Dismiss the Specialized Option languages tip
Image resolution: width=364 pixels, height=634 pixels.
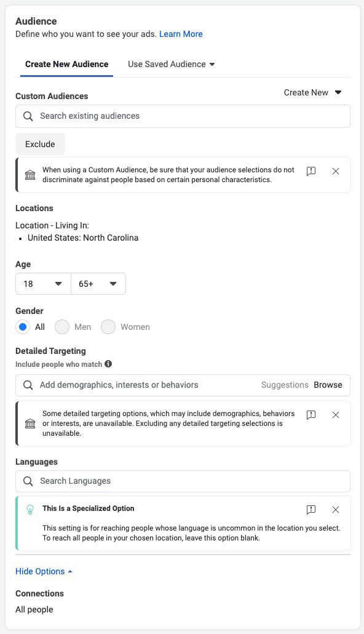click(x=335, y=510)
